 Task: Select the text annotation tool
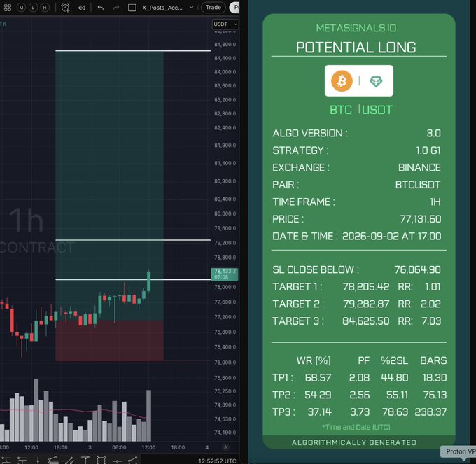click(x=85, y=460)
